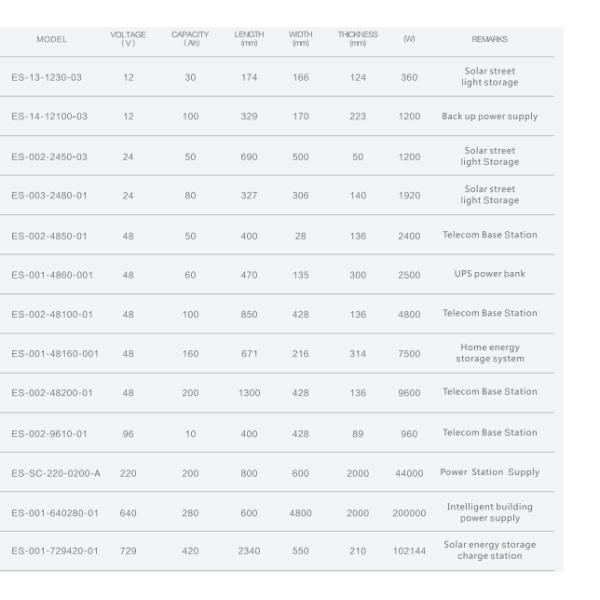Image resolution: width=600 pixels, height=600 pixels.
Task: Click the REMARKS column header
Action: click(x=490, y=40)
